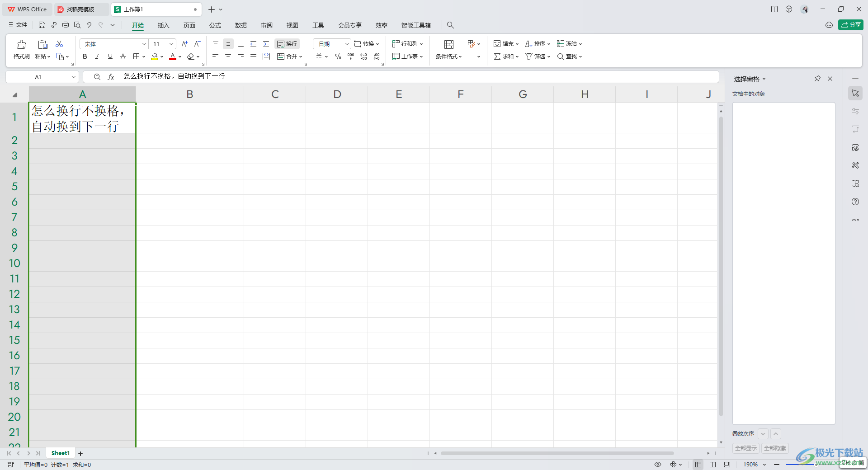Toggle underline formatting

tap(110, 56)
